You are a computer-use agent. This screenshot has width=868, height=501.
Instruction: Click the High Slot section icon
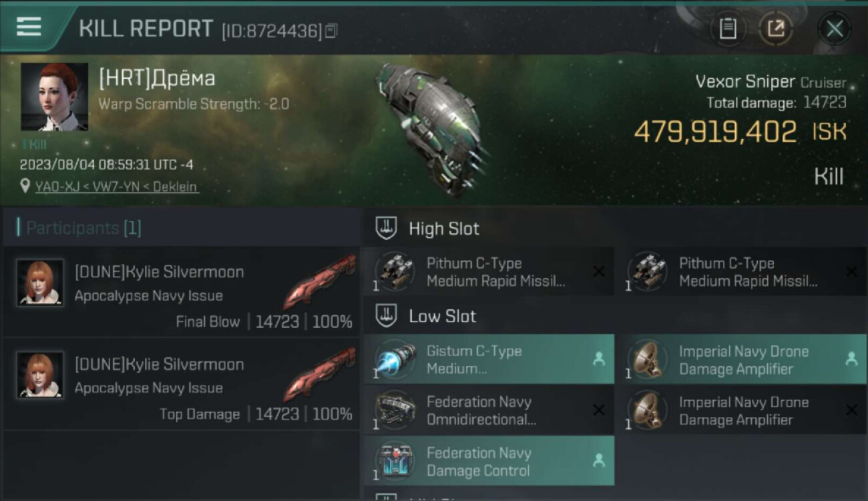[387, 228]
